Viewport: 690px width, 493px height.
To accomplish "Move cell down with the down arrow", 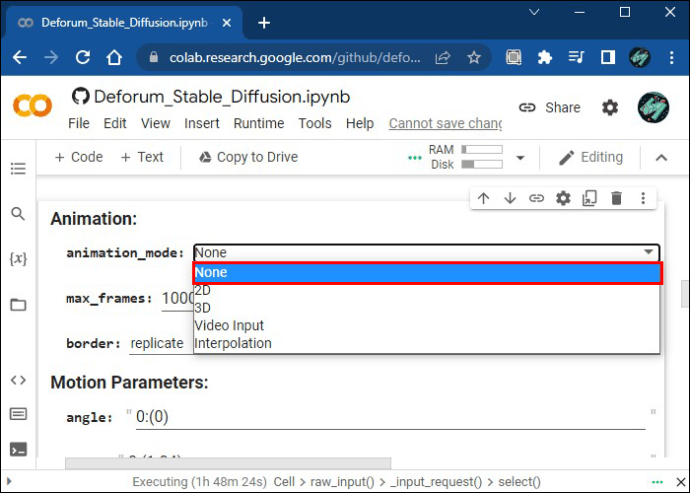I will [510, 199].
